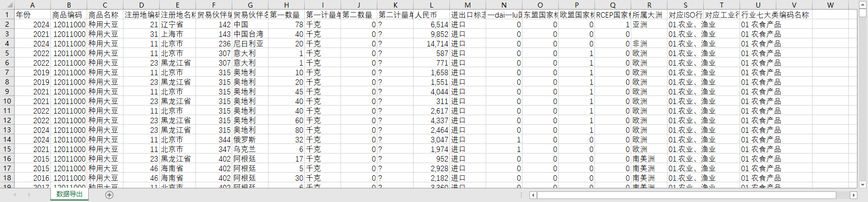Select column M header
The width and height of the screenshot is (868, 202).
pyautogui.click(x=468, y=5)
